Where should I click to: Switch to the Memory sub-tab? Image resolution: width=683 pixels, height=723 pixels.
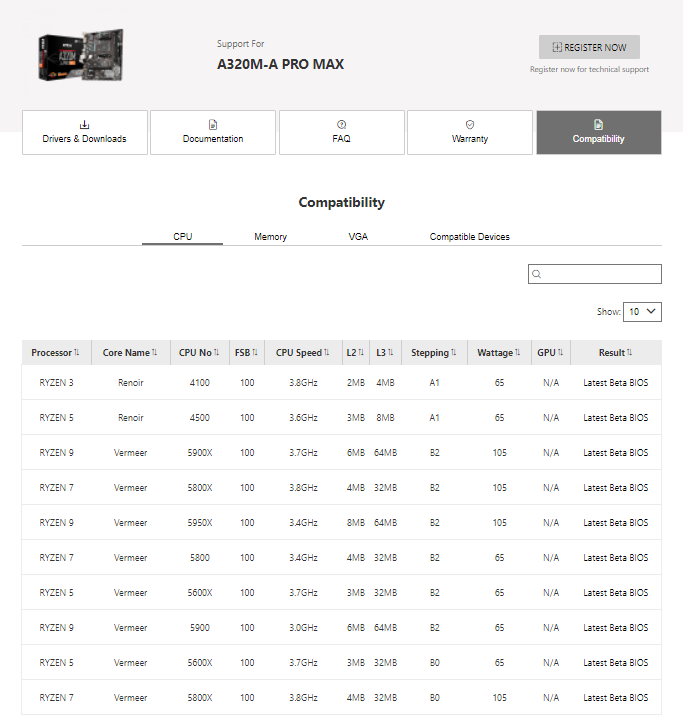click(x=270, y=237)
